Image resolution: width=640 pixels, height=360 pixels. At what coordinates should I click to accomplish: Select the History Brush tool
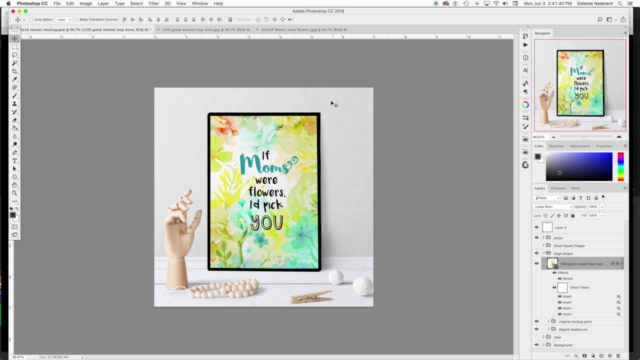click(x=15, y=112)
